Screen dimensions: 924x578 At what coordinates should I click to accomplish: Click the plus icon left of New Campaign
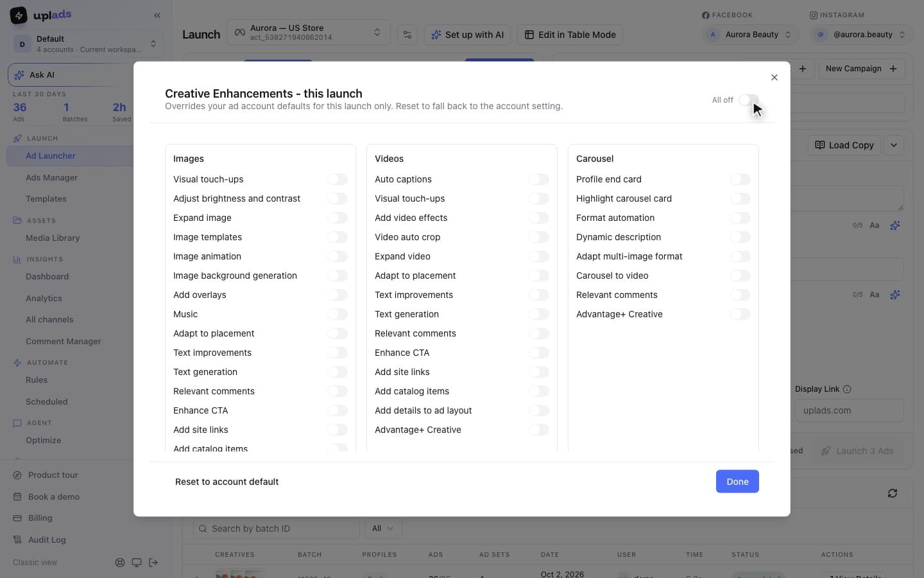click(803, 69)
